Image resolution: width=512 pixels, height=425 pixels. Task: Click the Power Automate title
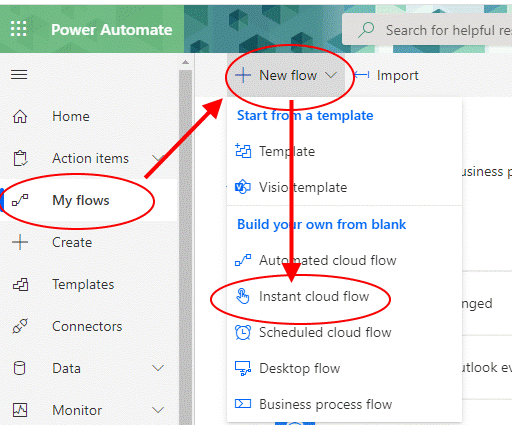point(112,30)
